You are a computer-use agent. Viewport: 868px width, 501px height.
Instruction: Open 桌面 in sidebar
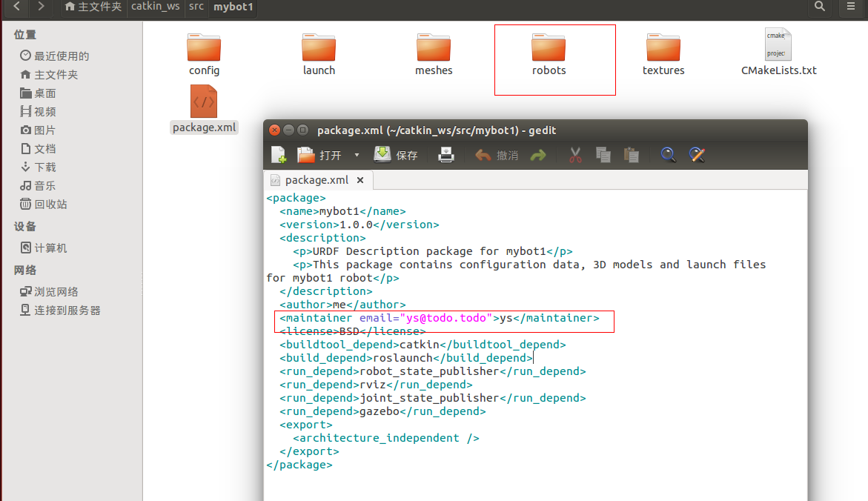tap(38, 93)
